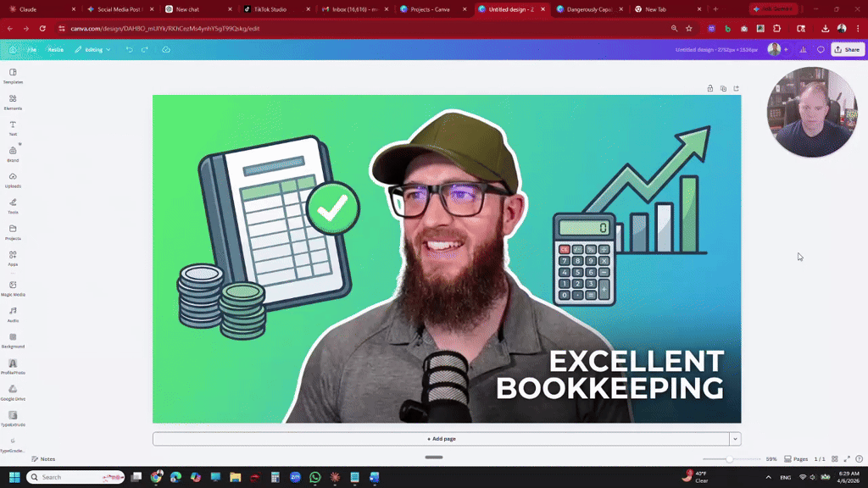Open the ProfilePhoto app
Screen dimensions: 868x488
point(13,366)
